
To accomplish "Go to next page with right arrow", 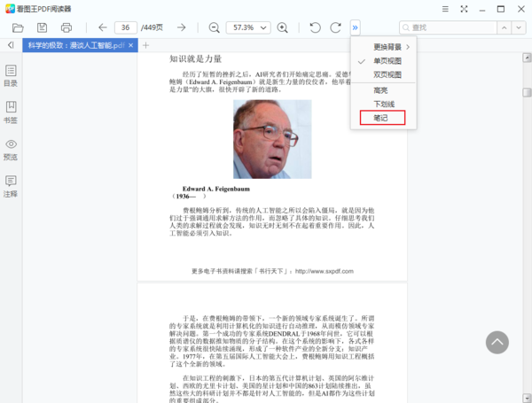I will [181, 27].
